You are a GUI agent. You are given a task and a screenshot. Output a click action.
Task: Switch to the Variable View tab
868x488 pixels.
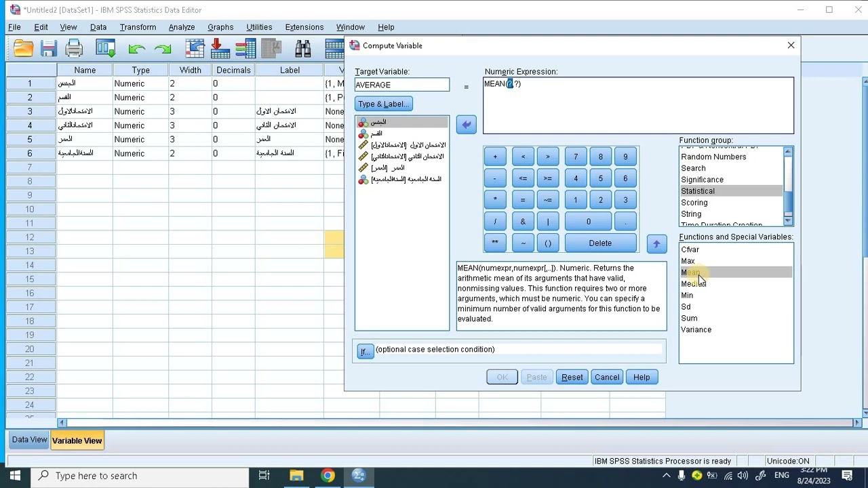pos(77,441)
